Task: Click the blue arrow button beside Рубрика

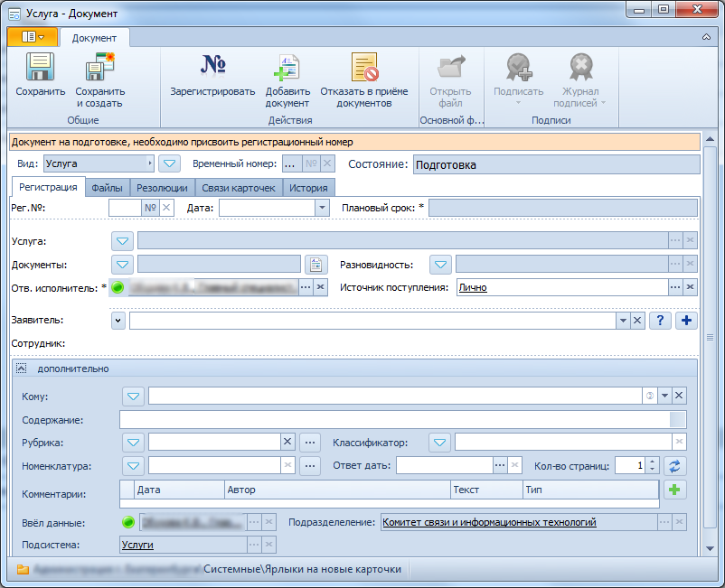Action: click(133, 443)
